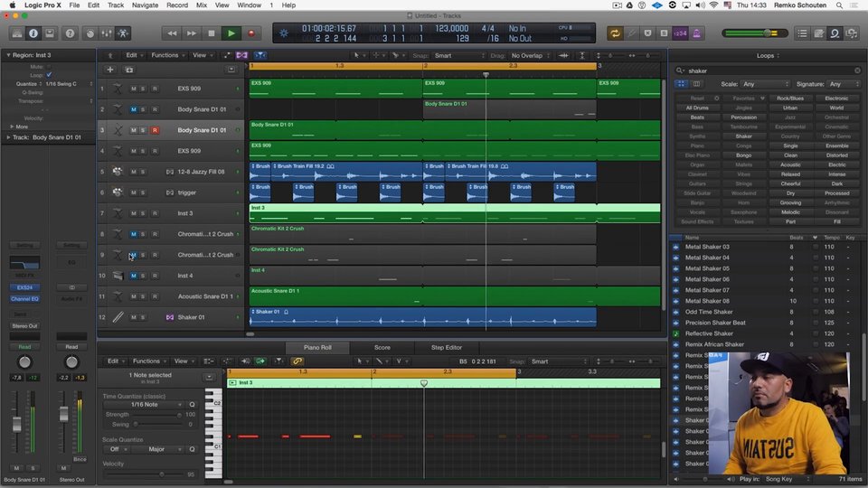The width and height of the screenshot is (868, 488).
Task: Disable record on Body Snare track 3
Action: click(x=155, y=130)
